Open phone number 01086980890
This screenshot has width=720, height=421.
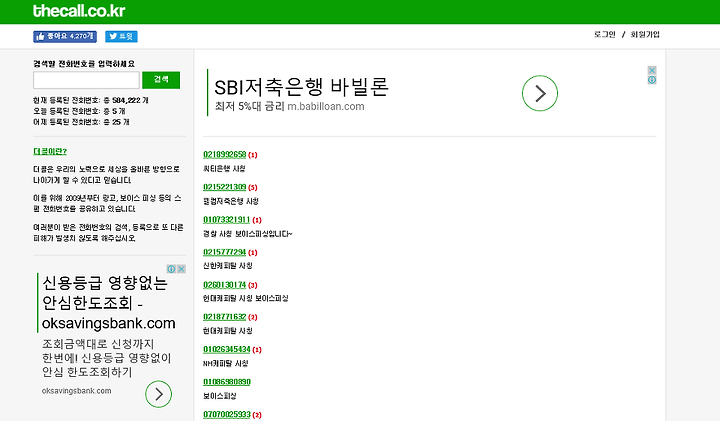pos(227,382)
